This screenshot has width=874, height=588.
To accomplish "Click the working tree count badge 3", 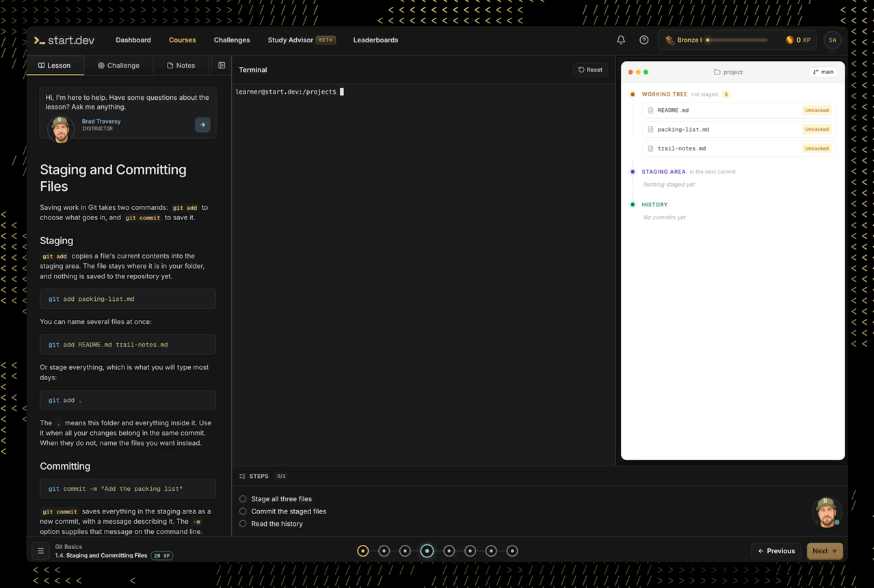I will pos(726,94).
